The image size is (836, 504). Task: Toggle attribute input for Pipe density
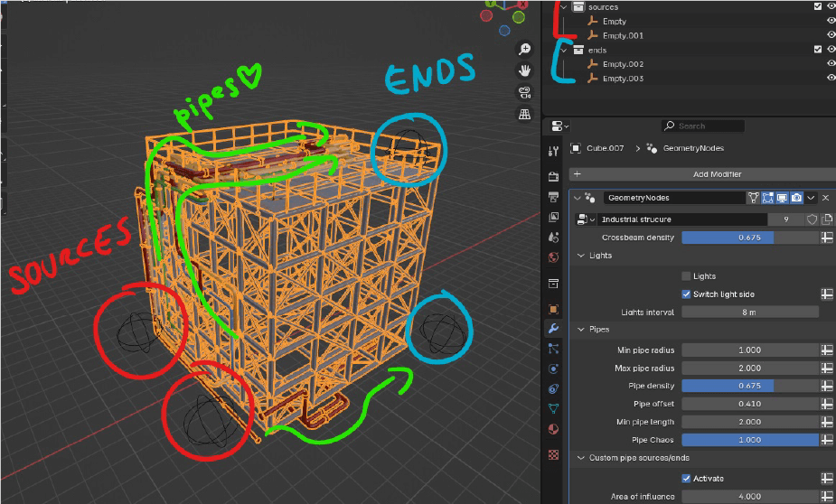pos(827,386)
